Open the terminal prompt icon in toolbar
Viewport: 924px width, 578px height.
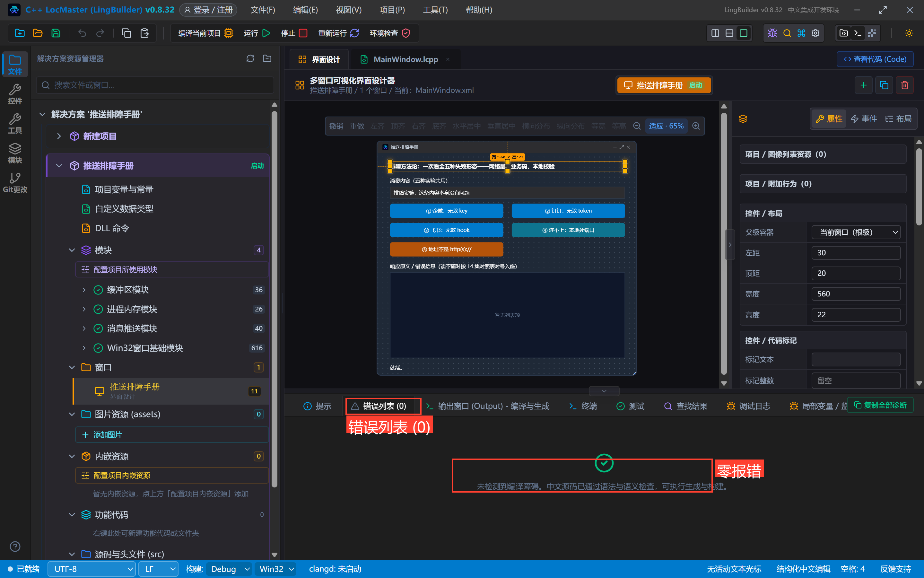tap(858, 33)
